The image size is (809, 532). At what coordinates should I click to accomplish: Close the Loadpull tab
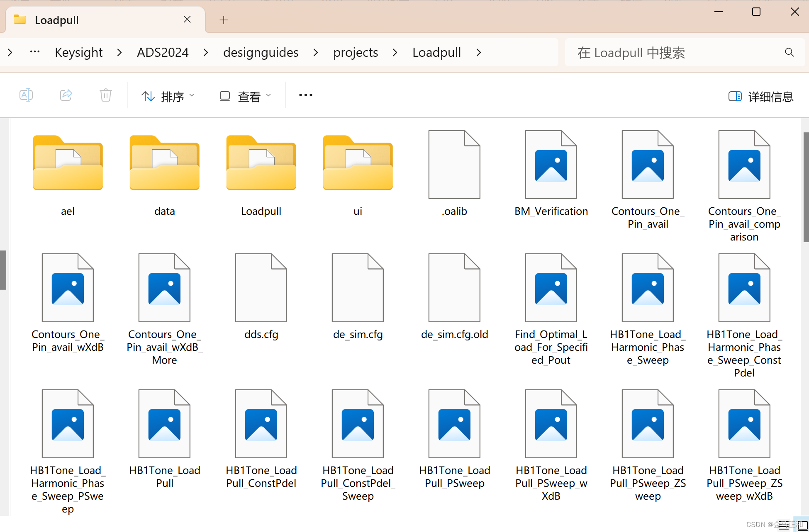click(x=187, y=19)
